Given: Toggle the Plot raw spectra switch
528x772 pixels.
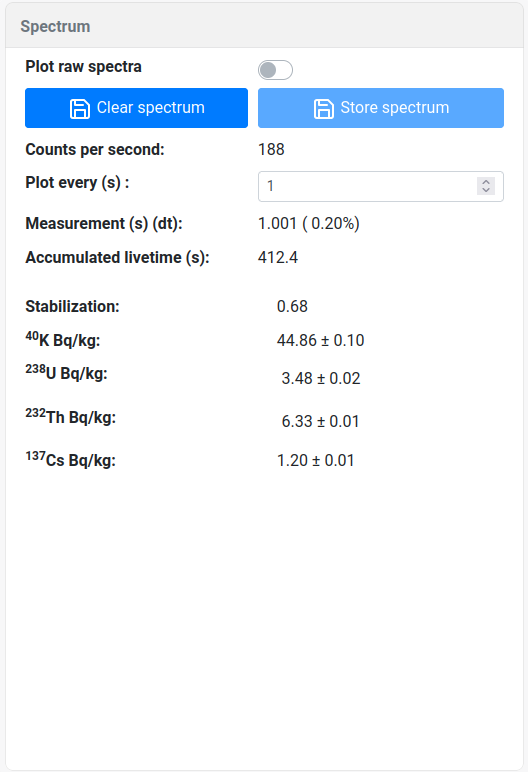Looking at the screenshot, I should click(275, 70).
